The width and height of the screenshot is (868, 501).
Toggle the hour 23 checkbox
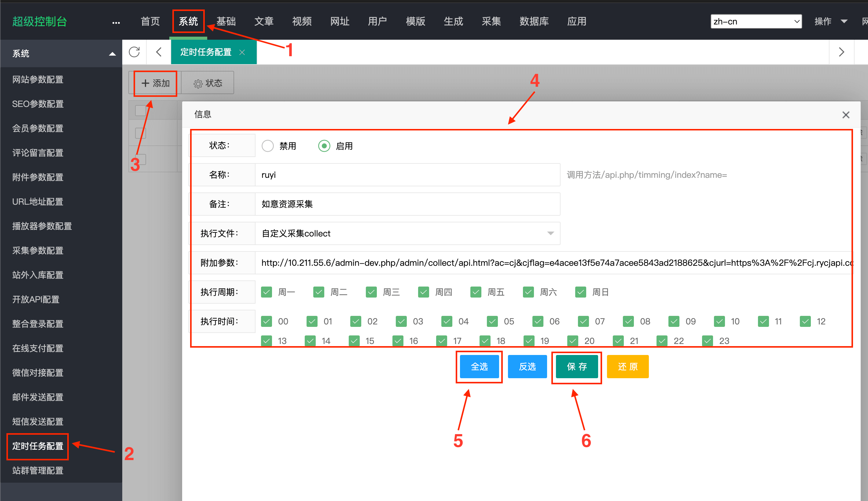click(x=708, y=341)
